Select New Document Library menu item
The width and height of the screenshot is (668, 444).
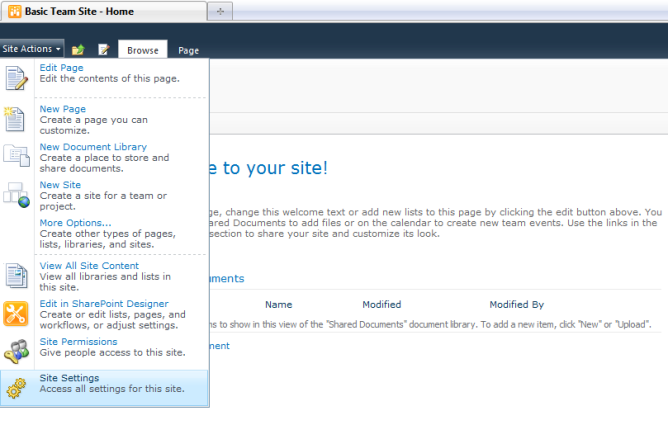pos(93,147)
